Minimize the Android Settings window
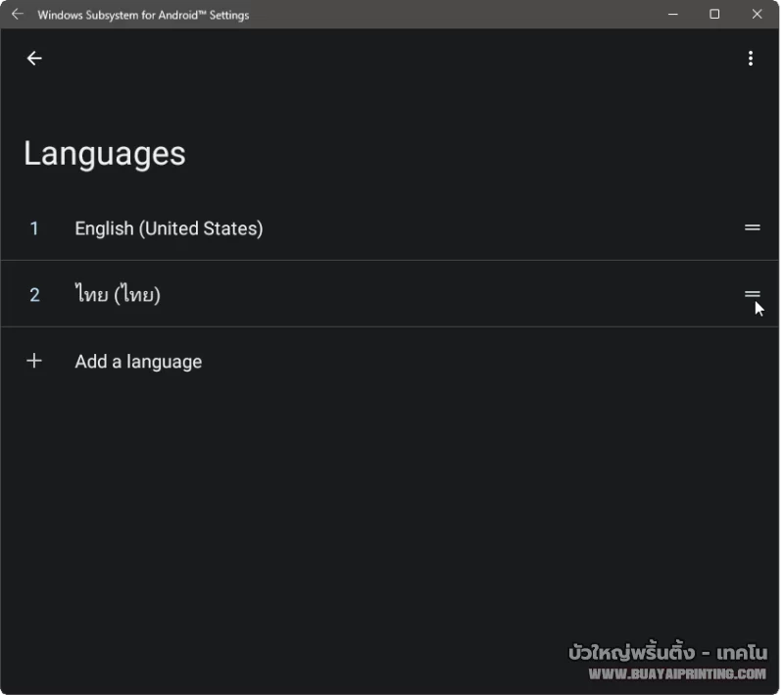 click(673, 15)
